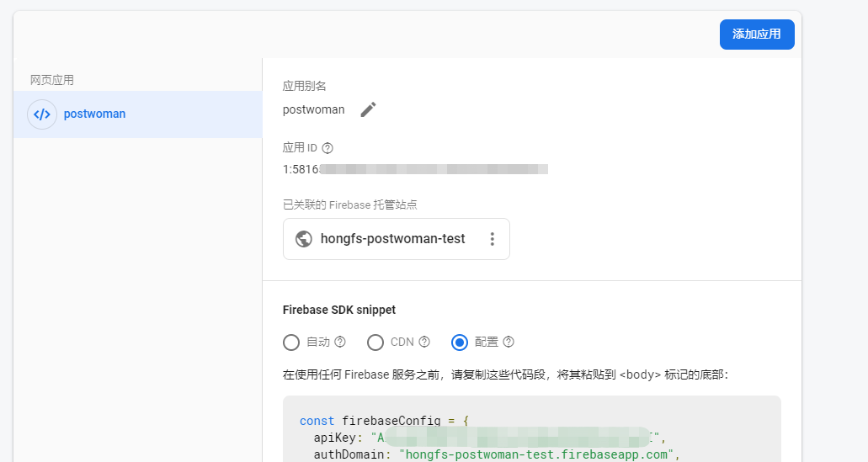868x462 pixels.
Task: Open help icon next to 自动
Action: tap(340, 342)
